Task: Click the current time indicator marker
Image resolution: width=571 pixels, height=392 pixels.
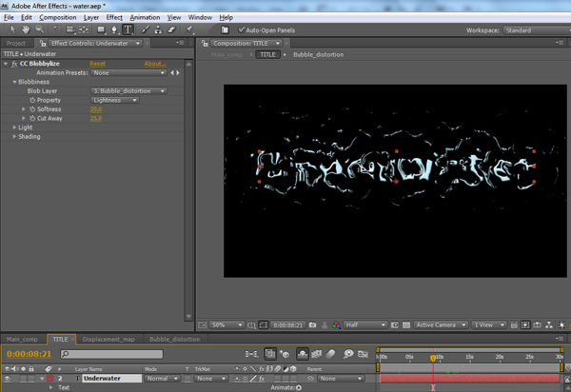Action: (x=433, y=358)
